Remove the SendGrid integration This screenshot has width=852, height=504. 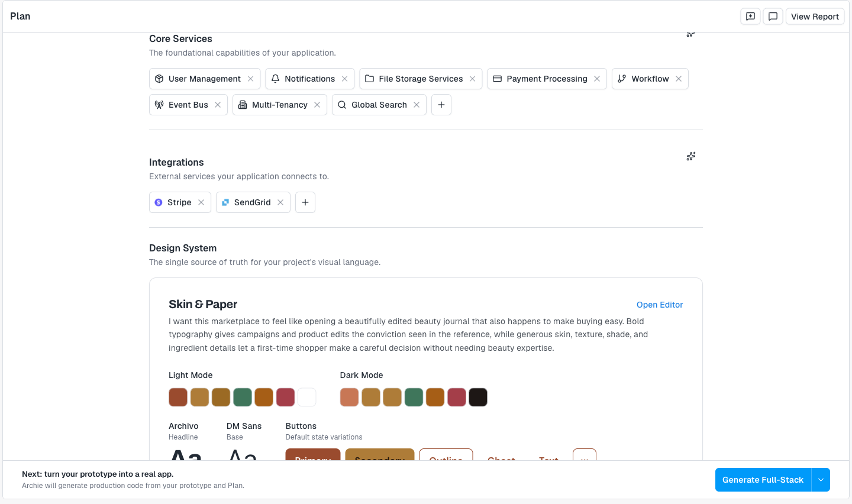click(280, 202)
